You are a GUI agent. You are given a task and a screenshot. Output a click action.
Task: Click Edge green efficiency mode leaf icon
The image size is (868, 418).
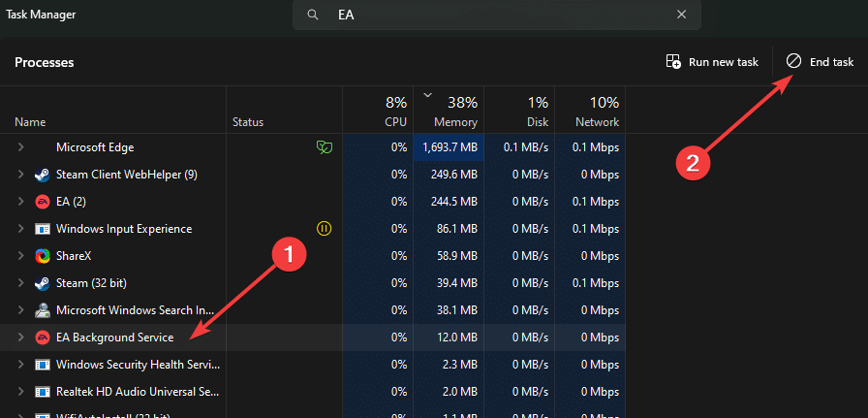coord(324,146)
